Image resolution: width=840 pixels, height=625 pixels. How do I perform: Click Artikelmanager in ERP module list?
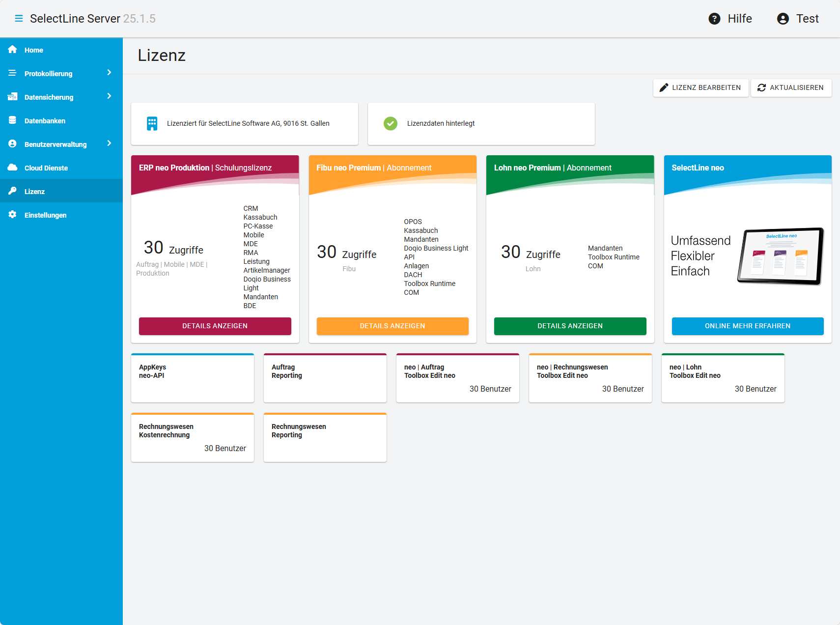click(267, 270)
